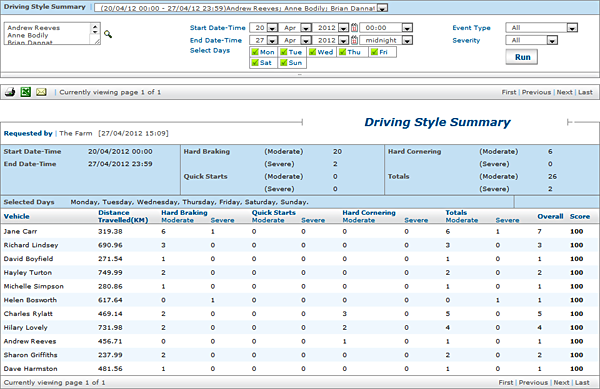Export report via the Excel icon

[x=26, y=92]
